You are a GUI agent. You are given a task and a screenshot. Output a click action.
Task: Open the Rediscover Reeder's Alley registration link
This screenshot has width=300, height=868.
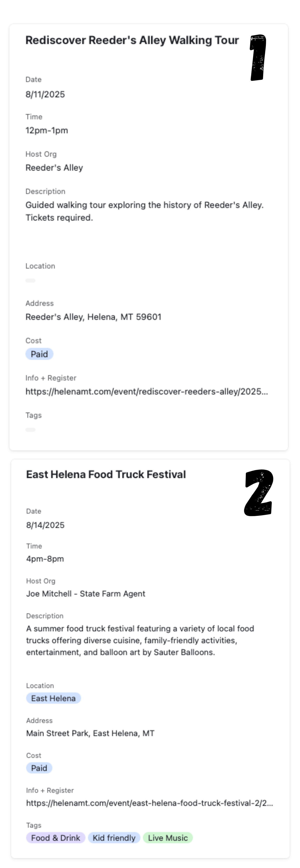pyautogui.click(x=146, y=392)
